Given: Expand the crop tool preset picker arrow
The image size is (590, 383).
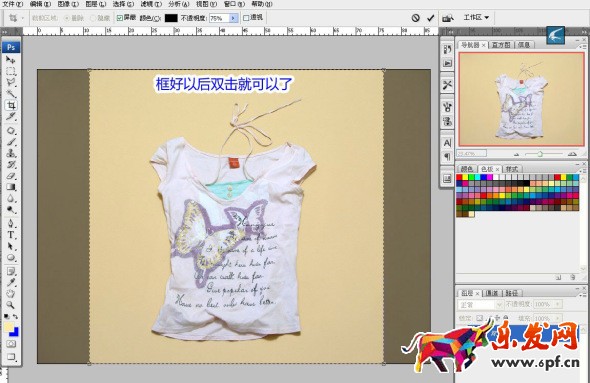Looking at the screenshot, I should click(23, 18).
